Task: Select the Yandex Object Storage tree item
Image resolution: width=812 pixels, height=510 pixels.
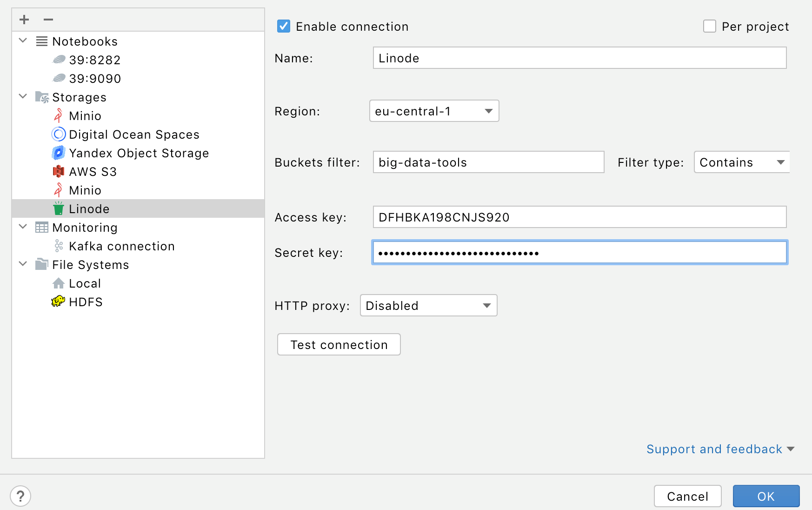Action: point(139,153)
